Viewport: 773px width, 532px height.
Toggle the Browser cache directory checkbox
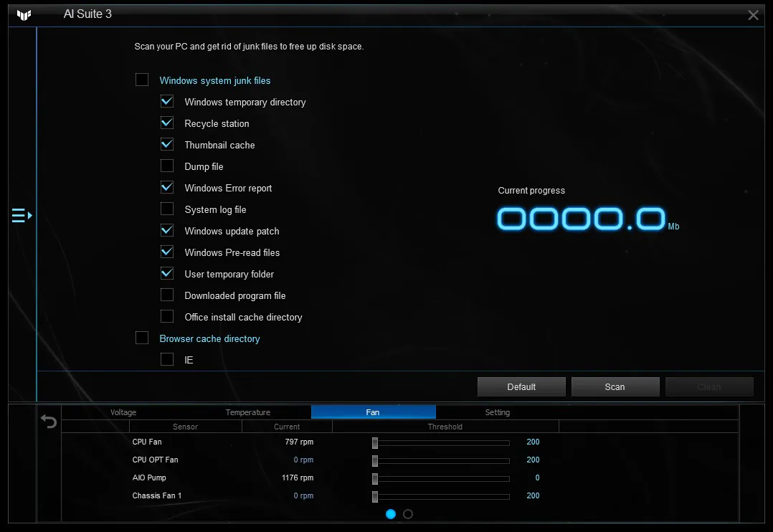tap(142, 338)
